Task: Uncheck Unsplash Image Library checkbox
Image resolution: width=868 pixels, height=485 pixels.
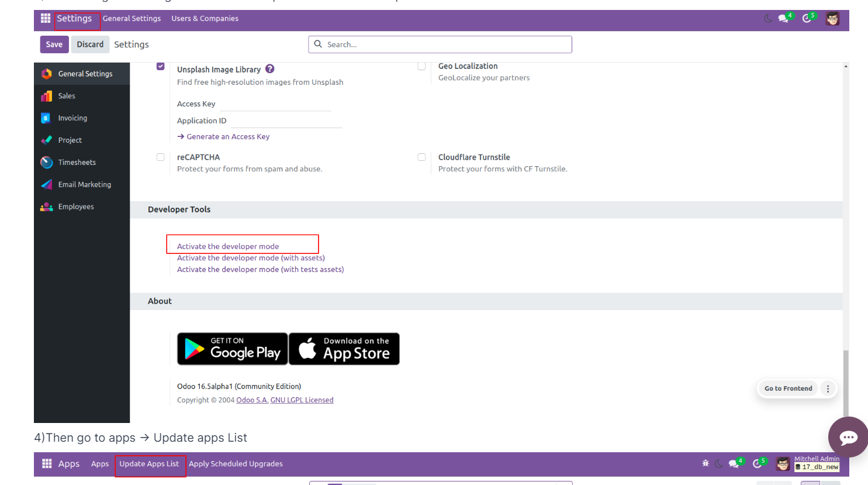Action: tap(161, 66)
